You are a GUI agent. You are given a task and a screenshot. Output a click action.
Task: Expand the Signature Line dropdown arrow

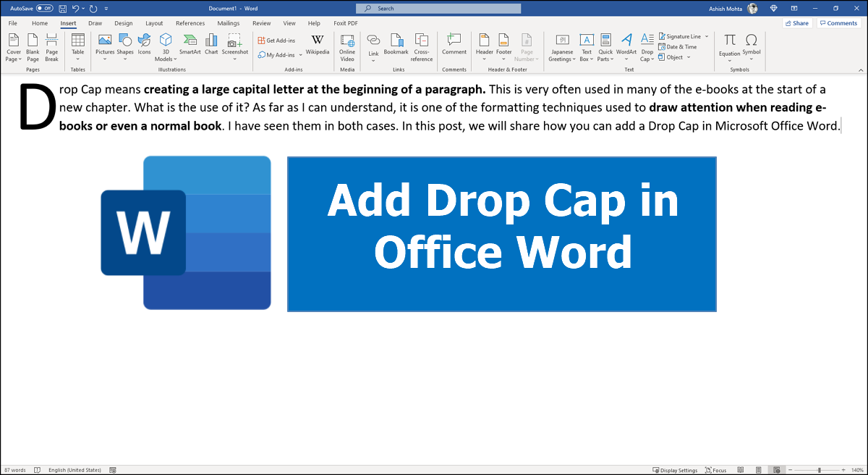(x=707, y=36)
